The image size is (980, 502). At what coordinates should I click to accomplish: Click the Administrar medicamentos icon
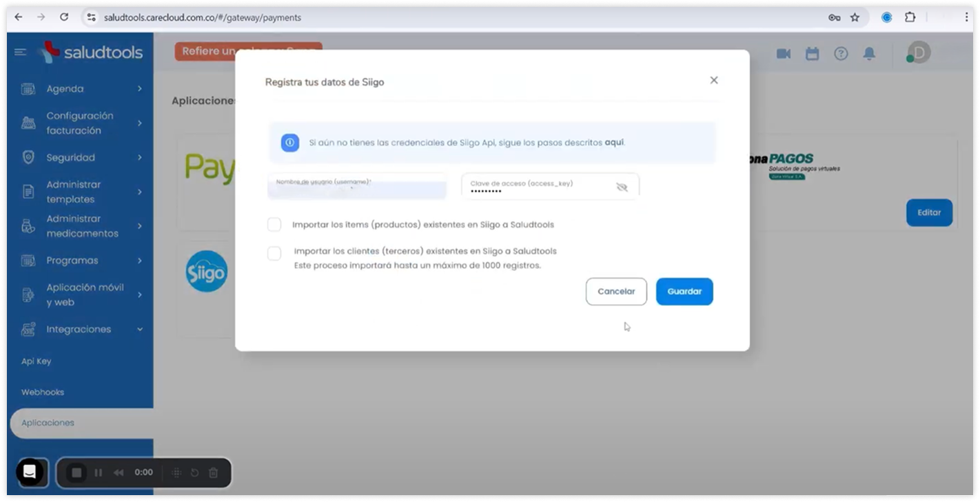[x=28, y=226]
